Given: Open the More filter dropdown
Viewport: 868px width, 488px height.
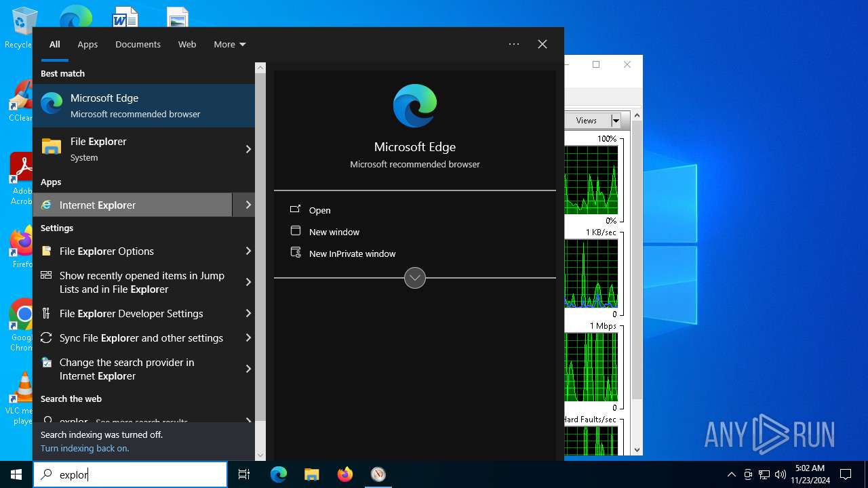Looking at the screenshot, I should coord(229,44).
